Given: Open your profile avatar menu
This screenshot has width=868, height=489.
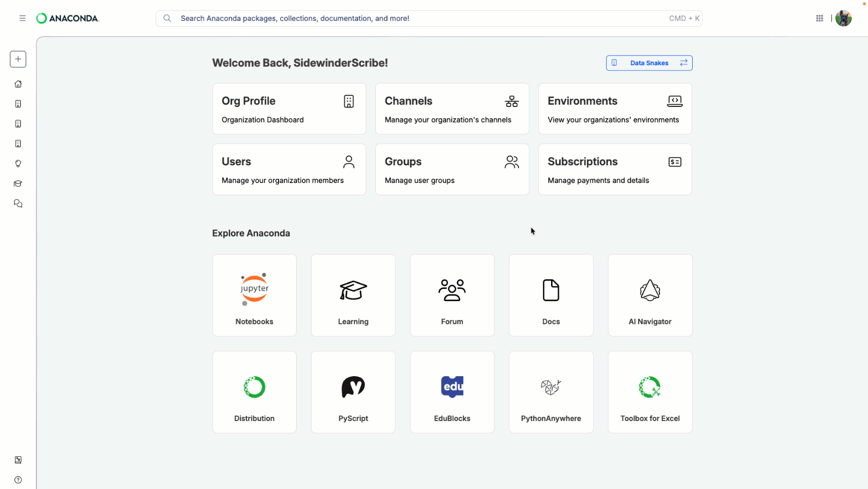Looking at the screenshot, I should tap(843, 18).
